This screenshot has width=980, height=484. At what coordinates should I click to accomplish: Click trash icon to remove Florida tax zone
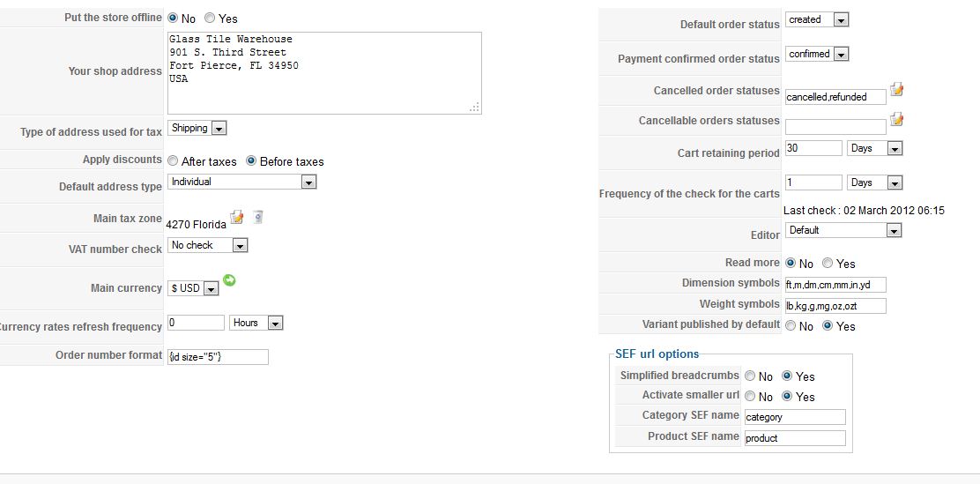pos(257,217)
